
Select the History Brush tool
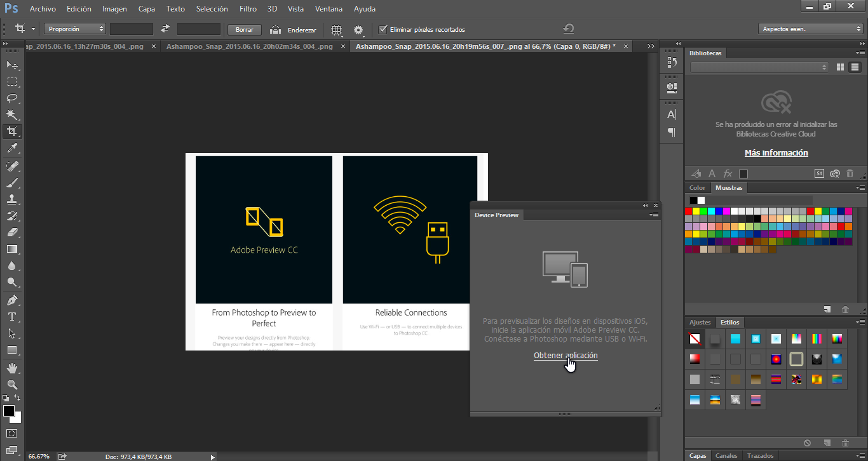(12, 216)
